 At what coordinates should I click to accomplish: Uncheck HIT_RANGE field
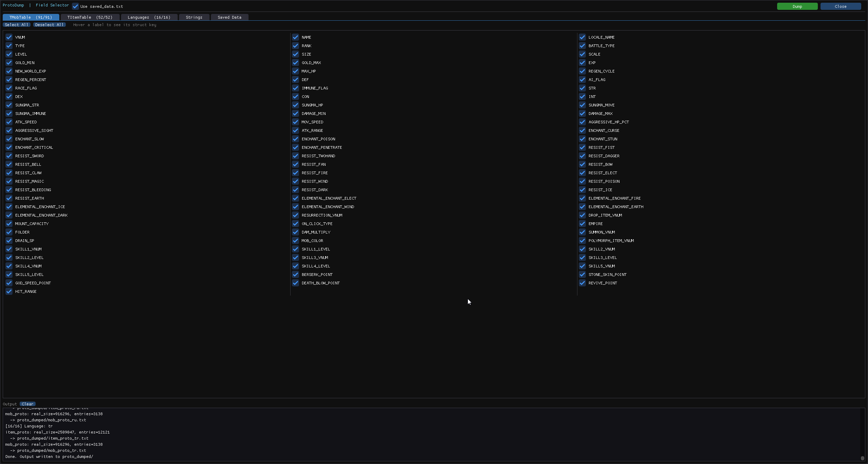(9, 291)
